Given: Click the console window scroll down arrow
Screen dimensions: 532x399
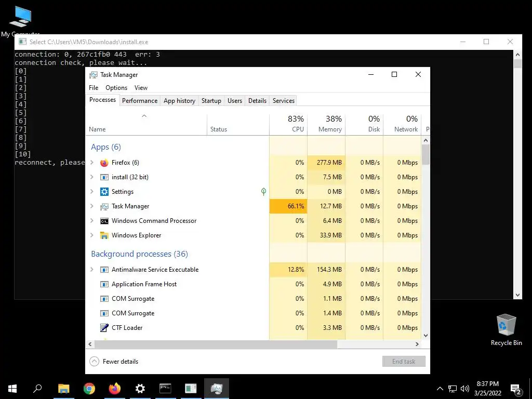Looking at the screenshot, I should [518, 295].
